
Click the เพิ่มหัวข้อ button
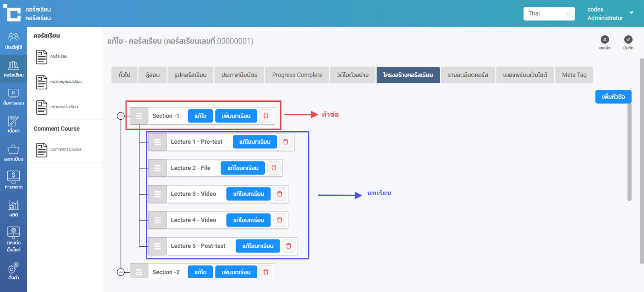coord(613,97)
